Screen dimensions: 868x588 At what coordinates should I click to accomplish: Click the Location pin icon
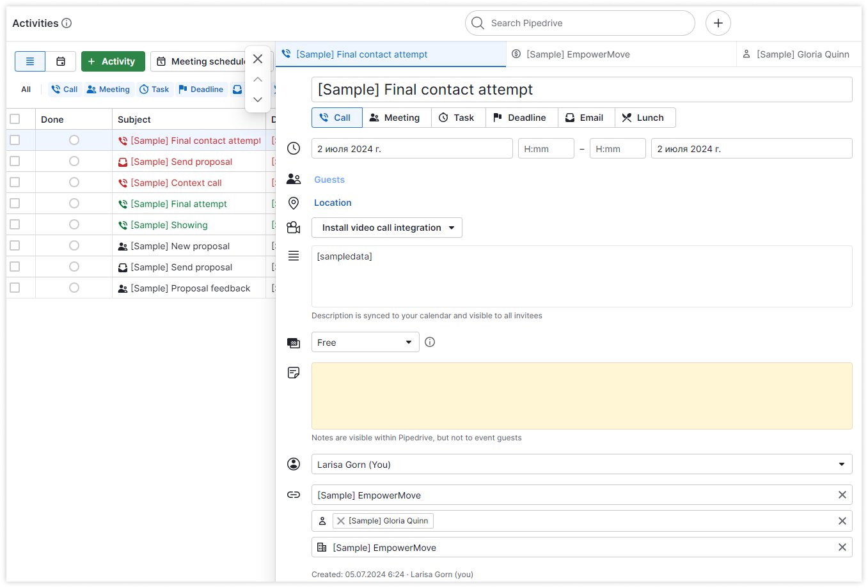294,203
